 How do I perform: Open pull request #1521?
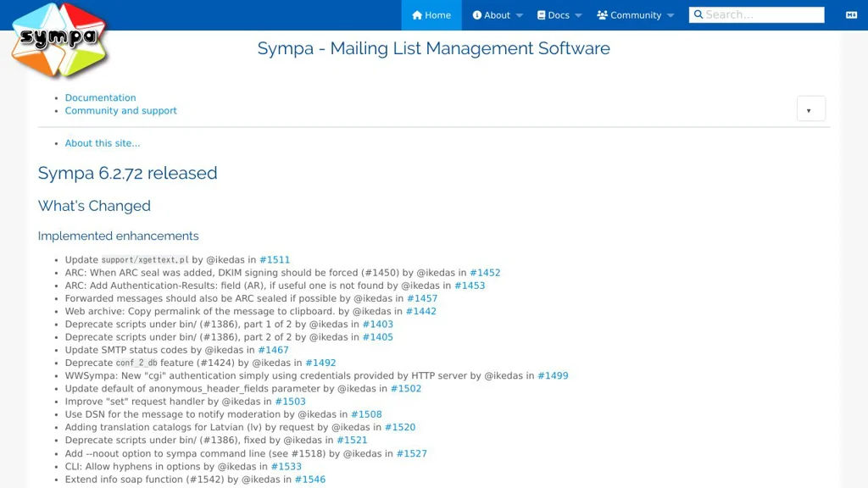pos(352,440)
